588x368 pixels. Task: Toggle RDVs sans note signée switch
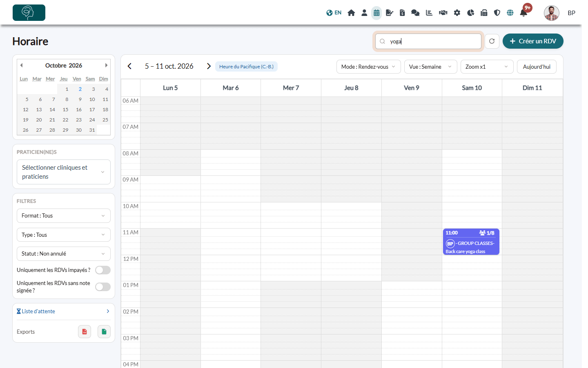pos(103,287)
